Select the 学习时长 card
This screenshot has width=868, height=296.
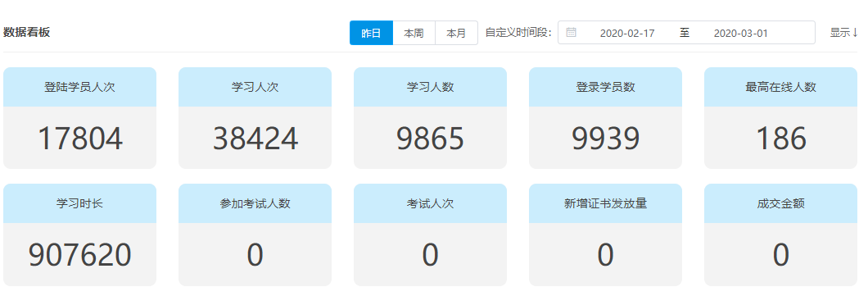[x=79, y=235]
